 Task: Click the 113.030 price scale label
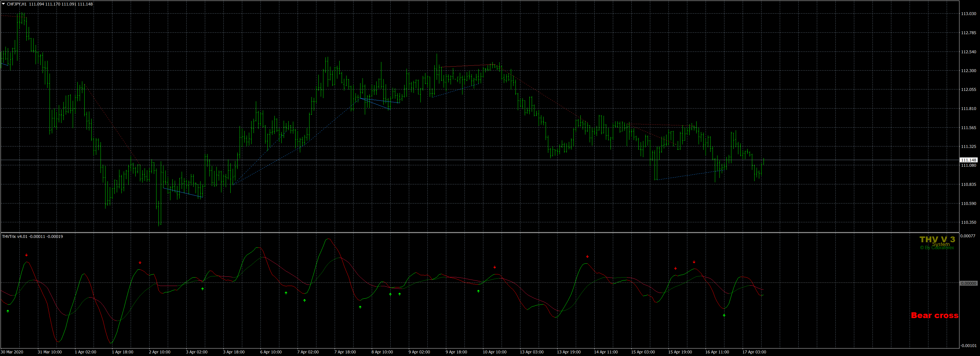tap(968, 14)
